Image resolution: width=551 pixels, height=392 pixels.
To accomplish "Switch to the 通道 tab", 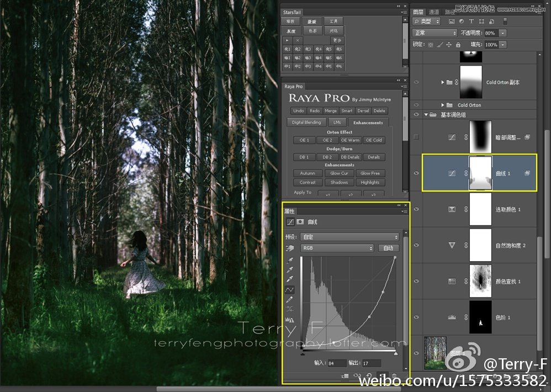I will point(433,12).
